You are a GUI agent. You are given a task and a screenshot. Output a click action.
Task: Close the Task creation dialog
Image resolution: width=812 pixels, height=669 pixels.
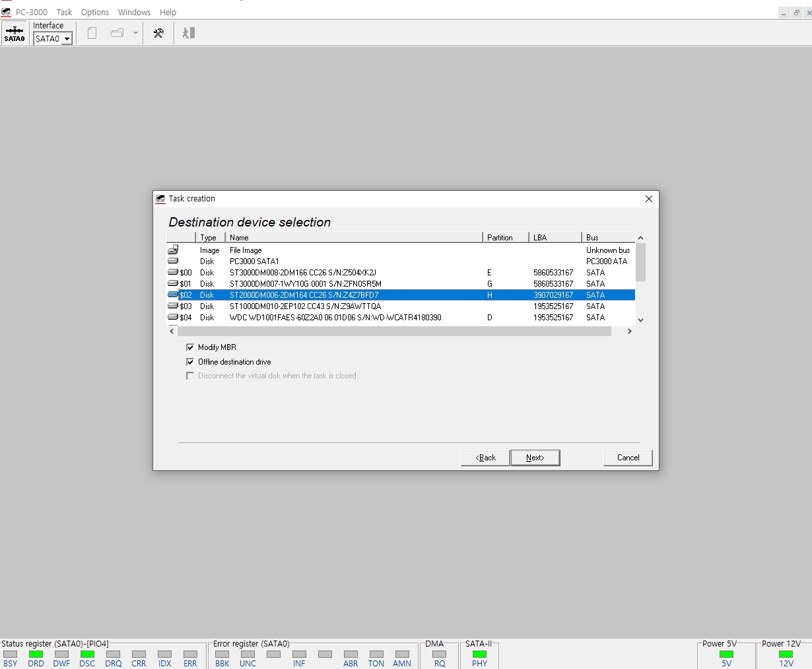[x=648, y=199]
